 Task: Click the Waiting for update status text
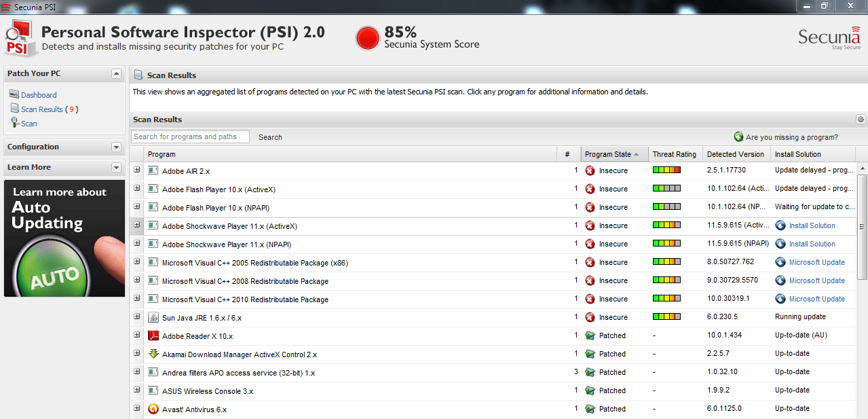click(814, 207)
